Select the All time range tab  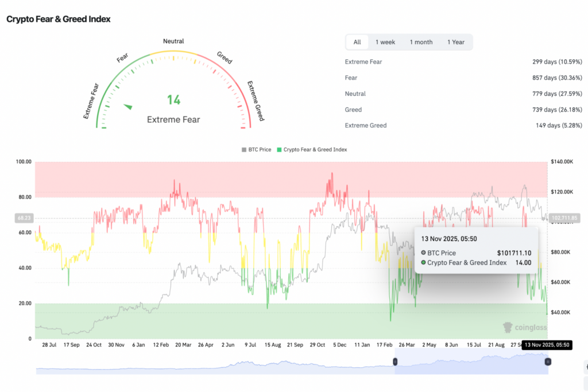coord(357,42)
